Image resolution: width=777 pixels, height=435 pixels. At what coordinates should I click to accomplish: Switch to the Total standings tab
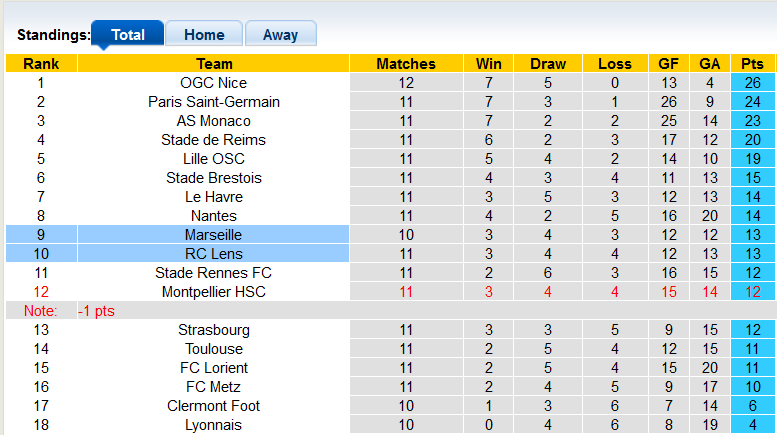click(x=127, y=35)
